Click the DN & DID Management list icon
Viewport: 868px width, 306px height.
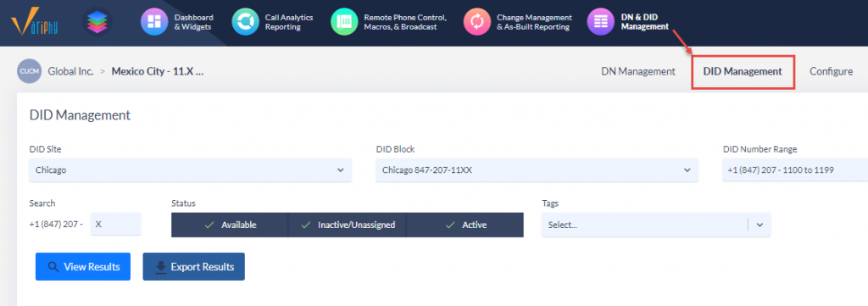point(601,21)
